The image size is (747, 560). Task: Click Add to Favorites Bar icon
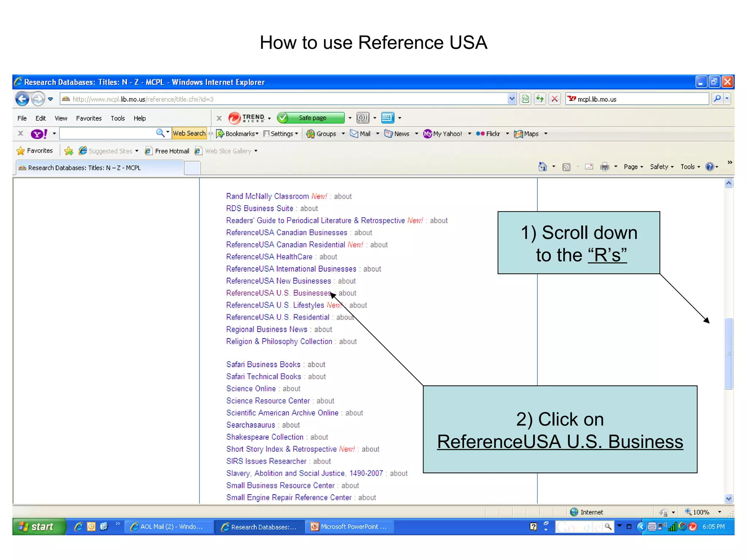69,151
